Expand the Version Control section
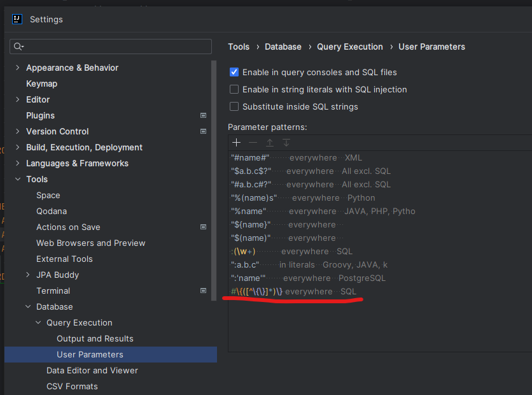The width and height of the screenshot is (532, 395). [18, 131]
